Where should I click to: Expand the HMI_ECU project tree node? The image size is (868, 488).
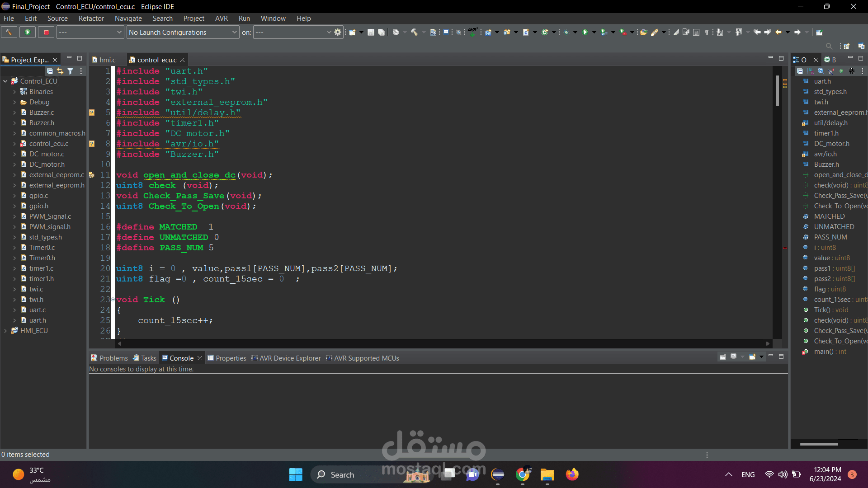[x=5, y=331]
